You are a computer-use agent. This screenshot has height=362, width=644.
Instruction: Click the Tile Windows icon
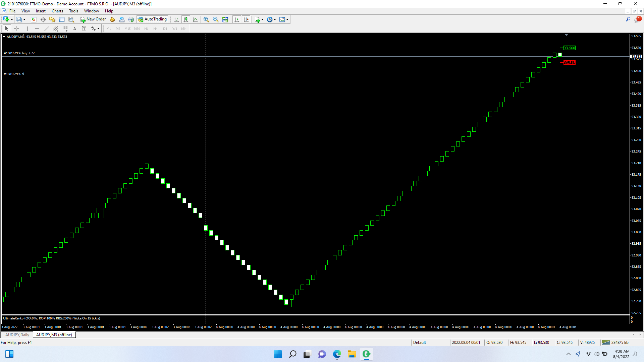tap(225, 19)
